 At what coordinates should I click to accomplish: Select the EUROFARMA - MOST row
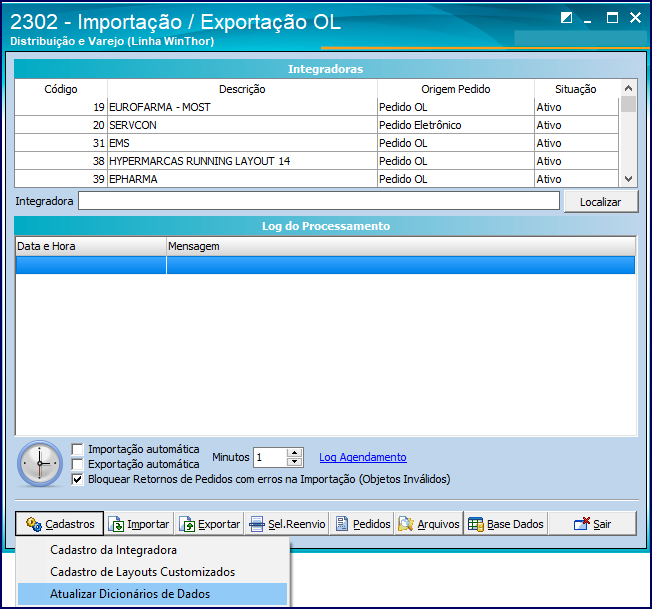pos(316,107)
